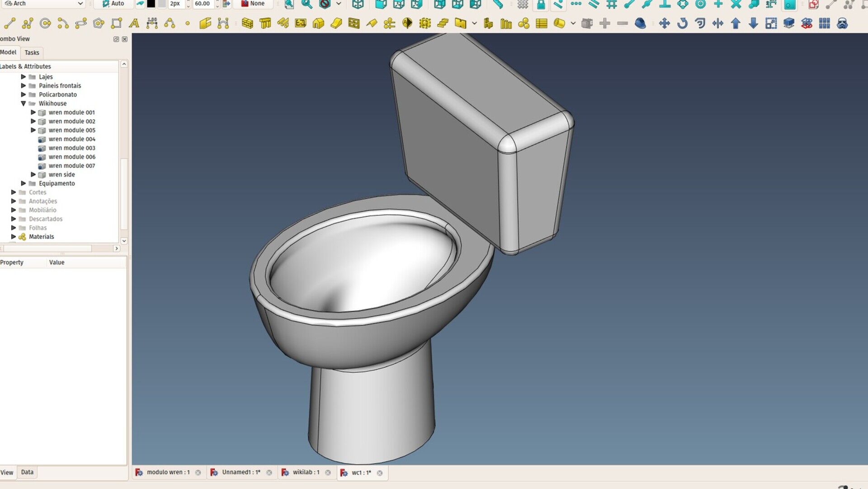The image size is (868, 489).
Task: Switch to isometric view
Action: (x=358, y=4)
